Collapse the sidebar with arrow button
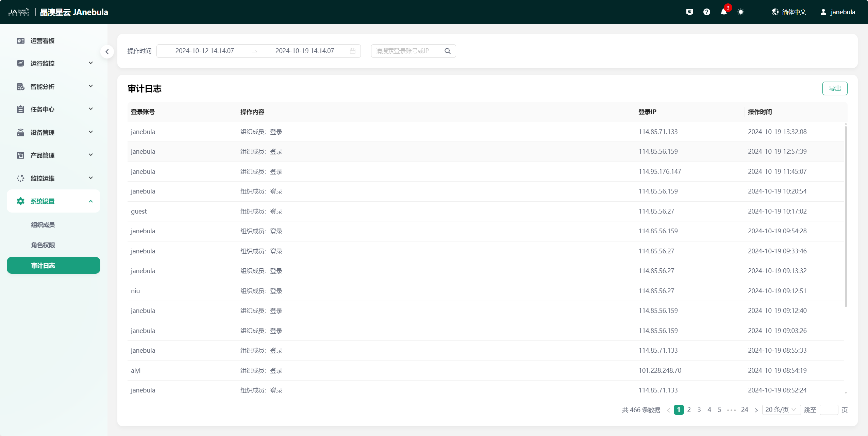Image resolution: width=868 pixels, height=436 pixels. coord(107,52)
